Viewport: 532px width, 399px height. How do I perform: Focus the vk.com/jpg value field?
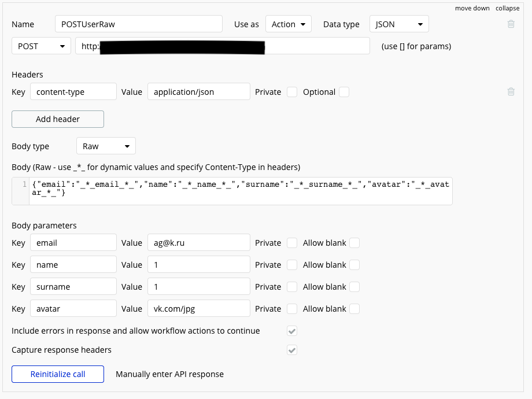coord(199,309)
